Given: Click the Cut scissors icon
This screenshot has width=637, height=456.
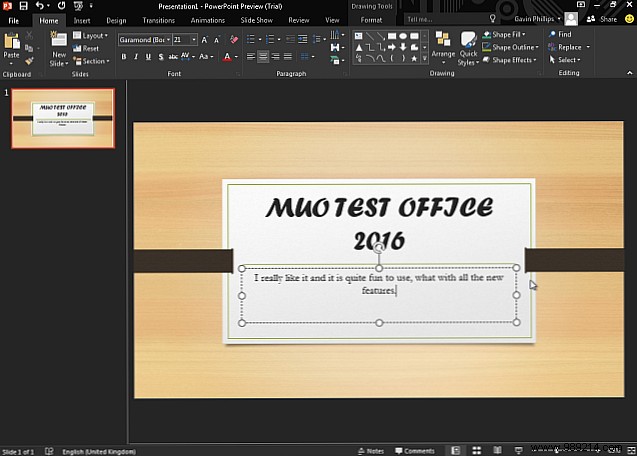Looking at the screenshot, I should coord(29,35).
